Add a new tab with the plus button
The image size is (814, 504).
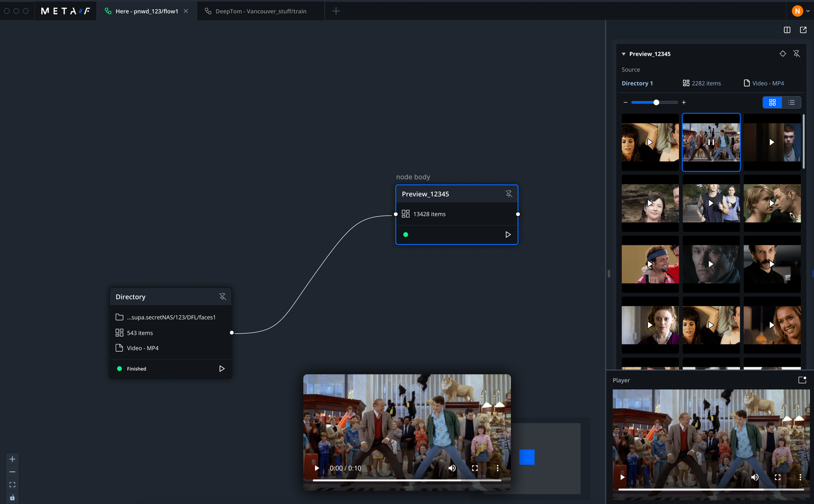336,11
